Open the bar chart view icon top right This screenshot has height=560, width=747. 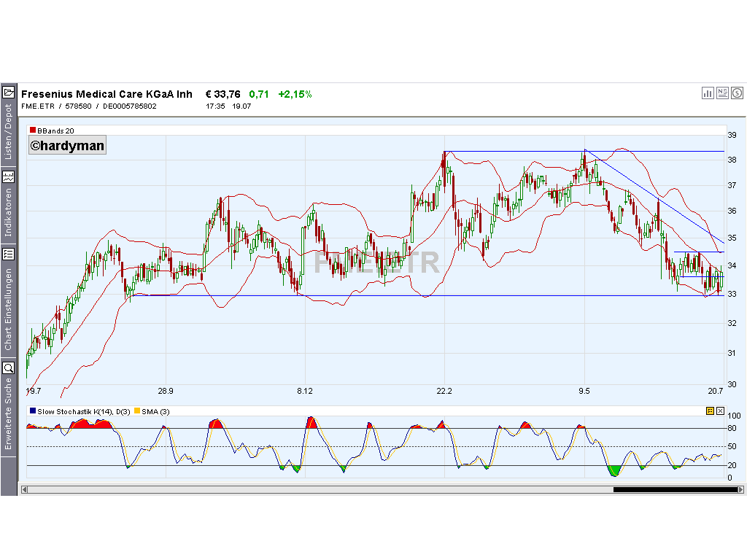(707, 93)
